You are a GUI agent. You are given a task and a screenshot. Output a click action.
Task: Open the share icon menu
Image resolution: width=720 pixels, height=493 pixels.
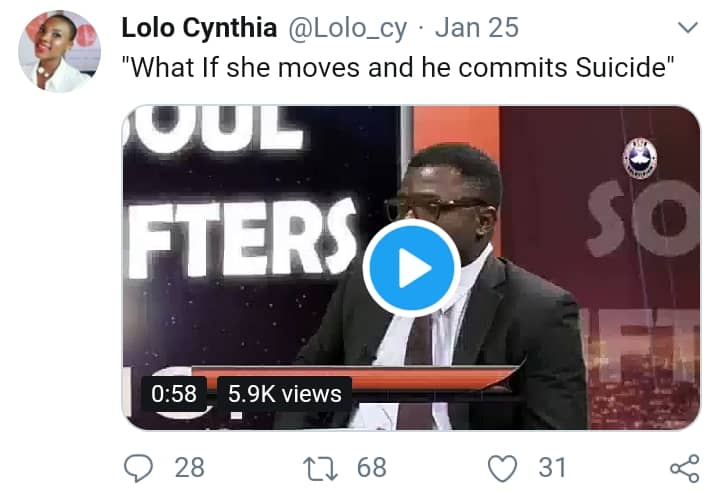(683, 466)
